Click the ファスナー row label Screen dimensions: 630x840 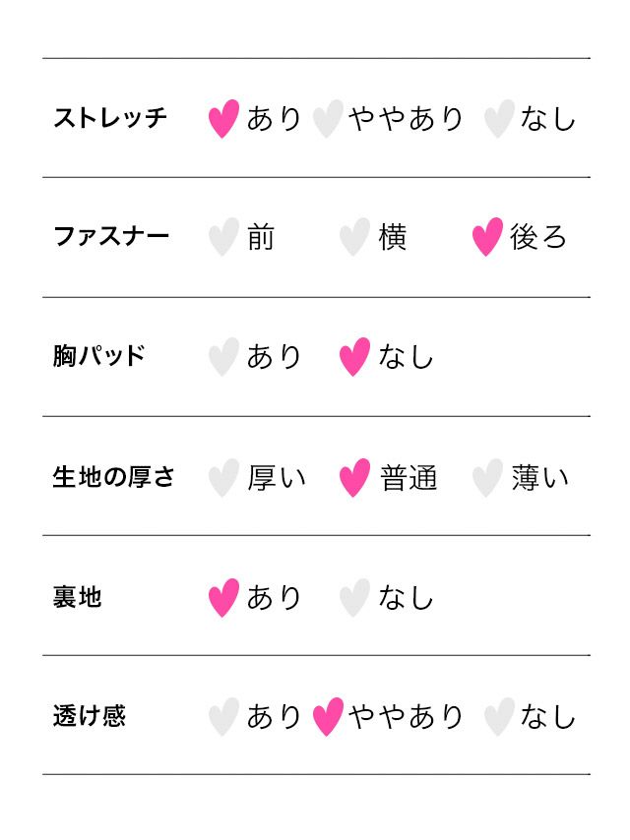[x=111, y=237]
